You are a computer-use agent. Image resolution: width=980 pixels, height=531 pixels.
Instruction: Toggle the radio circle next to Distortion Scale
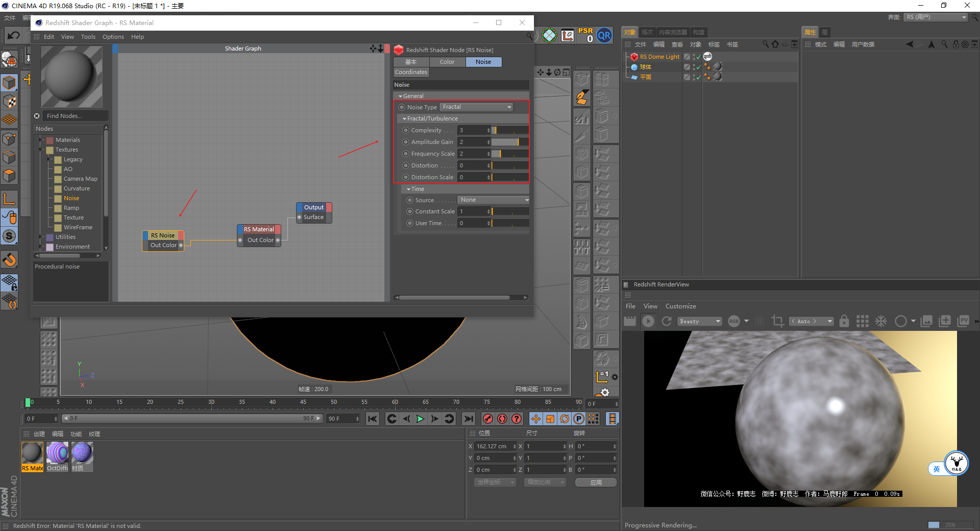(406, 177)
